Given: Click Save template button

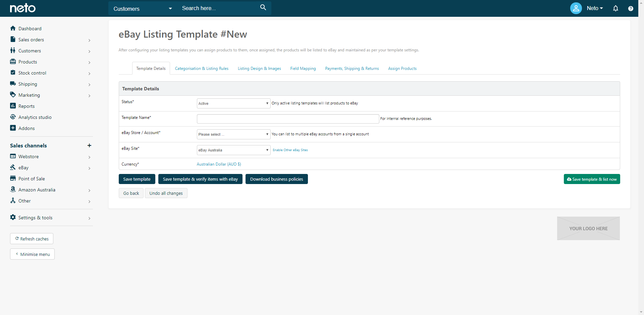Looking at the screenshot, I should click(137, 179).
